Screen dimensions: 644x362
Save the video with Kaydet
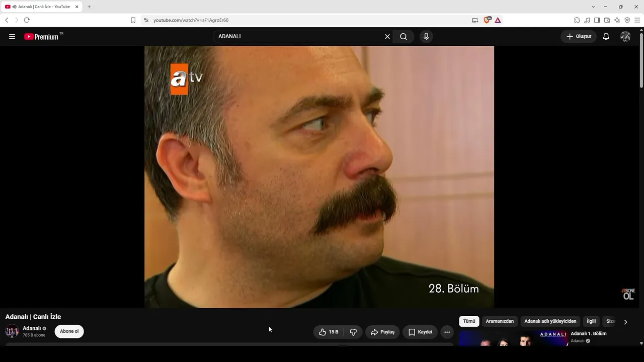pos(420,332)
